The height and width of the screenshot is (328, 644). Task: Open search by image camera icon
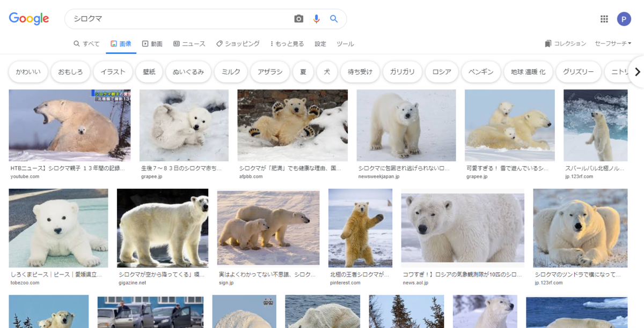(299, 19)
